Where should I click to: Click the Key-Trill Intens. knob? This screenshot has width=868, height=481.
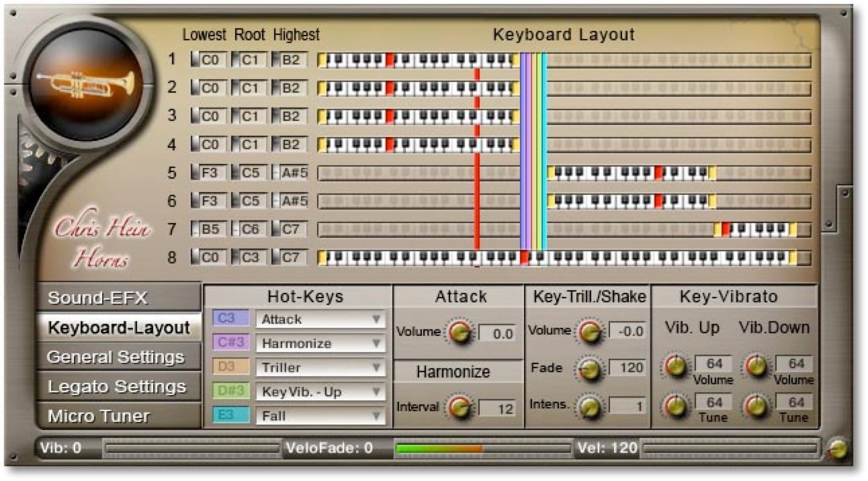pos(590,406)
